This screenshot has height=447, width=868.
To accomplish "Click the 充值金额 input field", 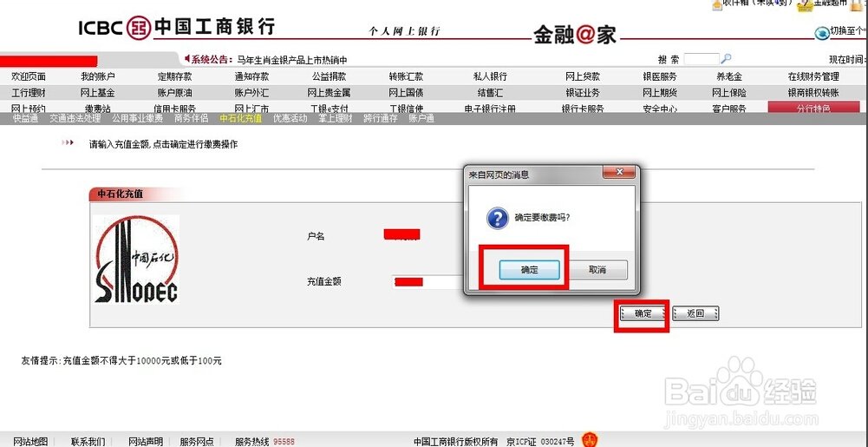I will tap(427, 281).
